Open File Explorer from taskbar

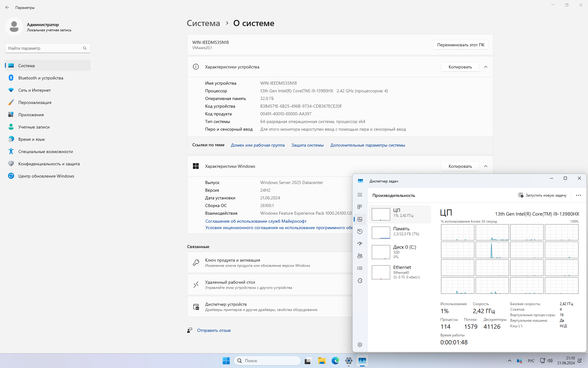point(322,361)
